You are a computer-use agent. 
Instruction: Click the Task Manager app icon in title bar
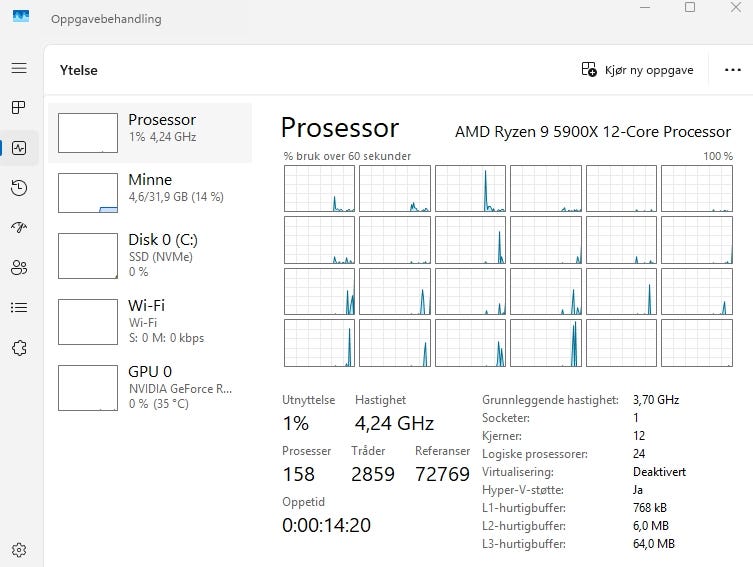tap(21, 16)
